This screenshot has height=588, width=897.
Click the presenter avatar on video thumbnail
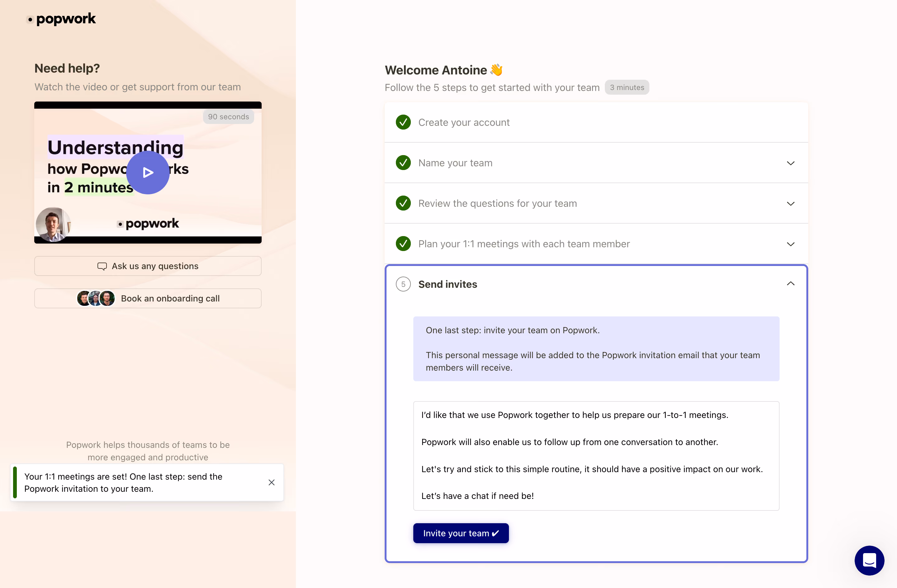click(53, 224)
